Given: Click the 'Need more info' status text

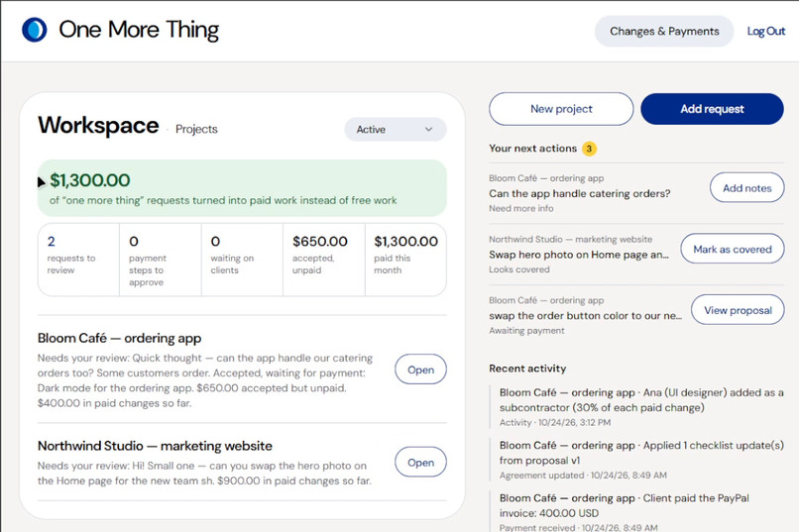Looking at the screenshot, I should tap(520, 208).
